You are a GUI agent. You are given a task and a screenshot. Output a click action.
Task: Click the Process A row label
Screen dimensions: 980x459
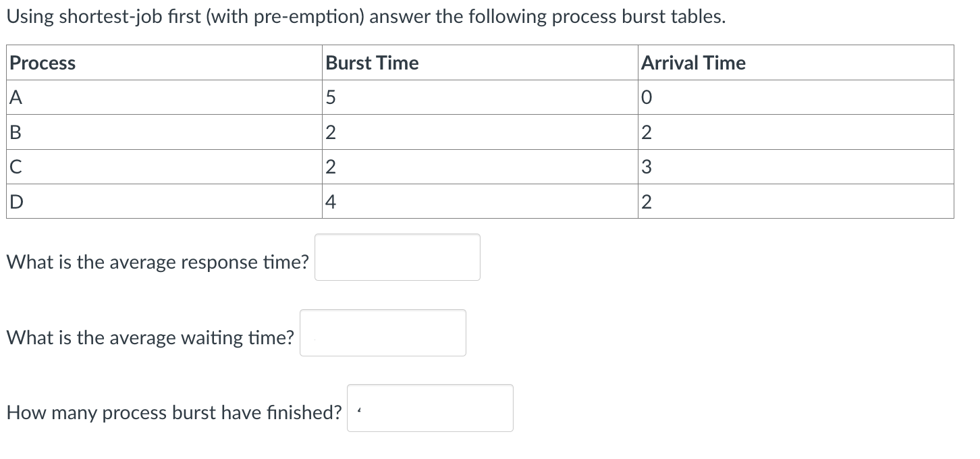14,97
